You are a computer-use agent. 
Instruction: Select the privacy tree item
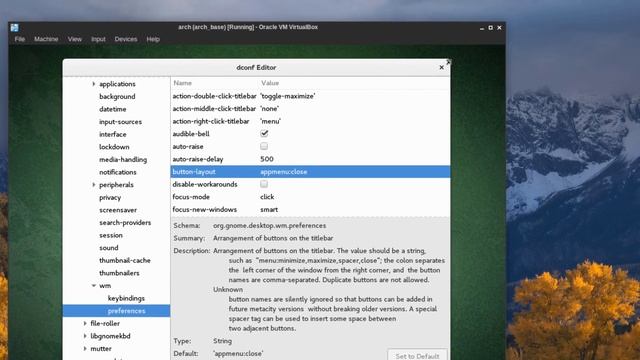pos(110,198)
